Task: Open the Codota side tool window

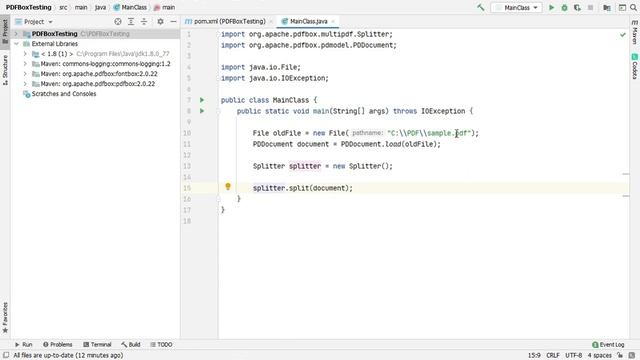Action: tap(635, 67)
